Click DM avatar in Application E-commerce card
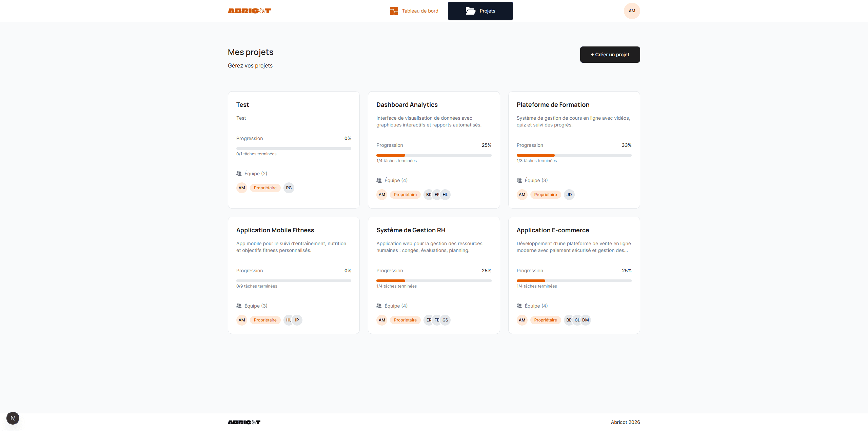This screenshot has width=868, height=431. tap(586, 320)
